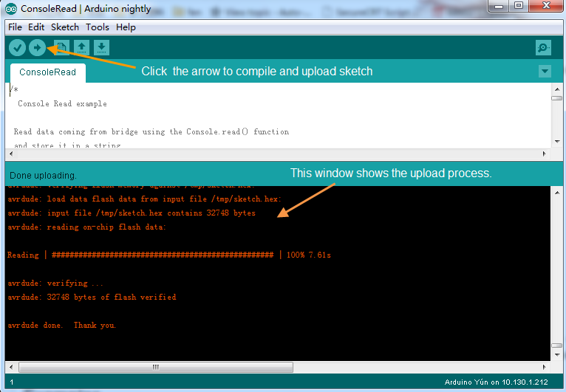
Task: Open a sketch with the up-arrow icon
Action: [81, 47]
